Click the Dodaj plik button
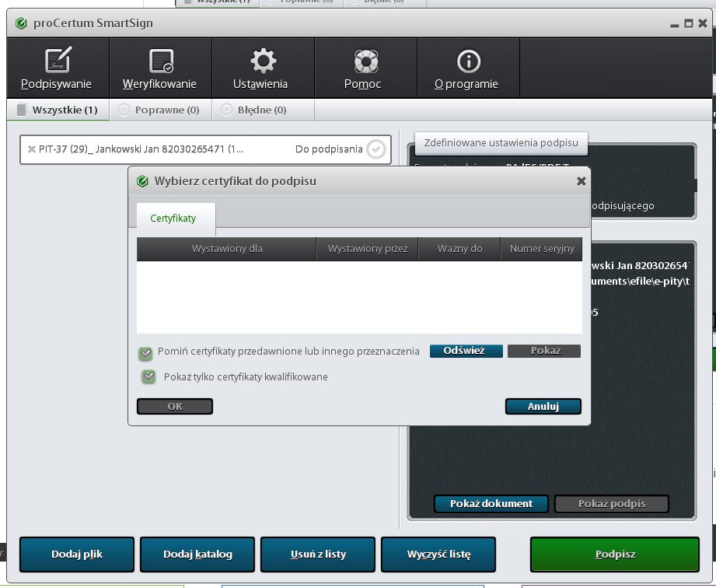 [77, 555]
